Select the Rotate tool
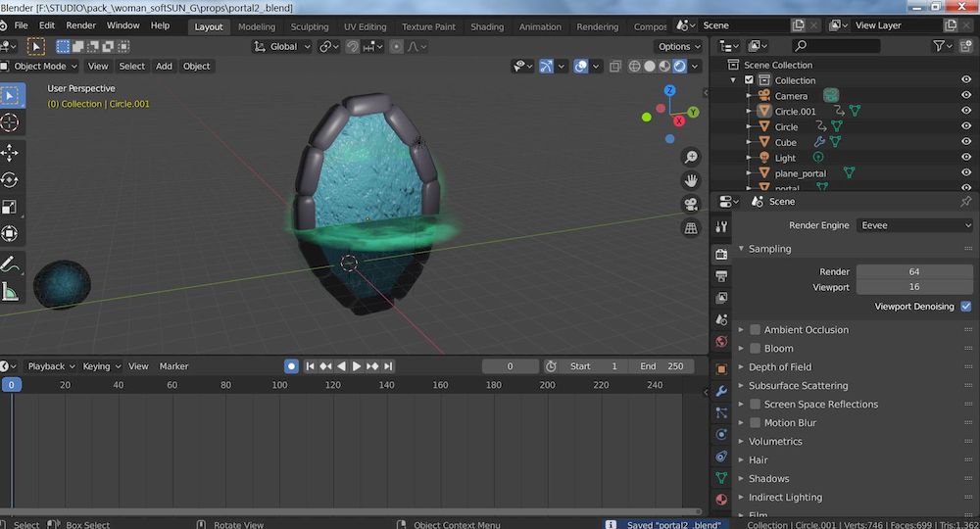This screenshot has width=980, height=529. [x=10, y=180]
